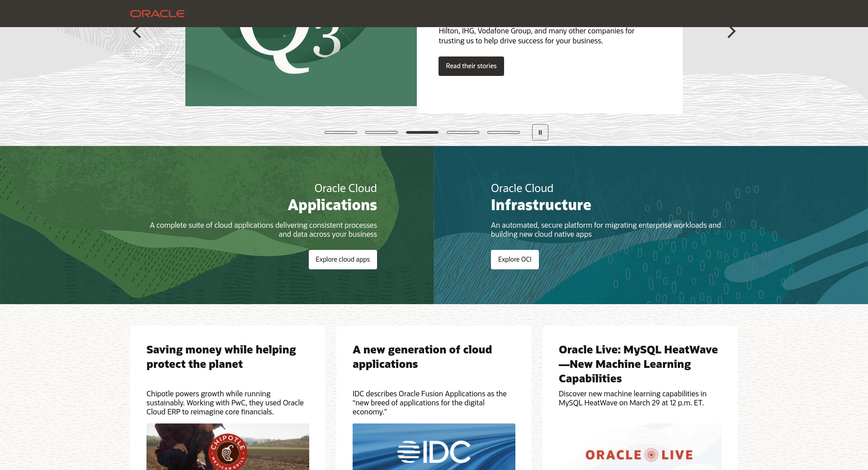868x470 pixels.
Task: Open 'Oracle Live: MySQL HeatWave' card heading
Action: (x=638, y=364)
